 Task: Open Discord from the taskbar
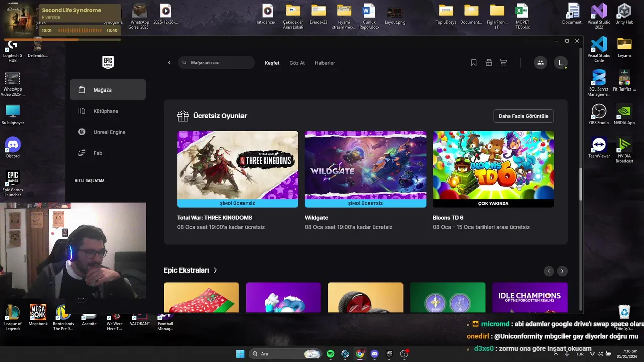[374, 354]
